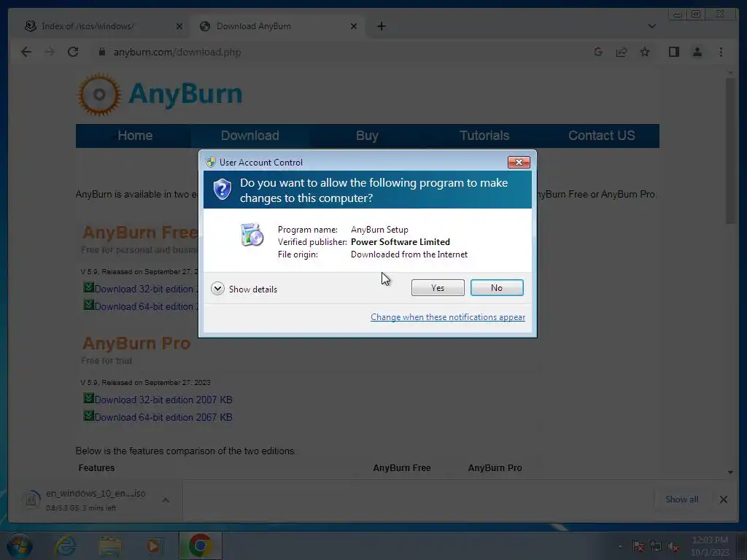Close the Download AnyBurn tab

pyautogui.click(x=354, y=26)
